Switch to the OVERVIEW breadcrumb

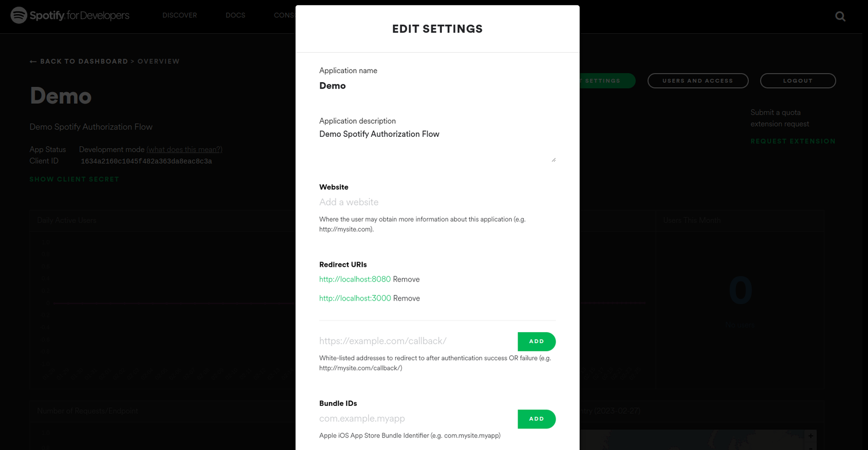158,61
